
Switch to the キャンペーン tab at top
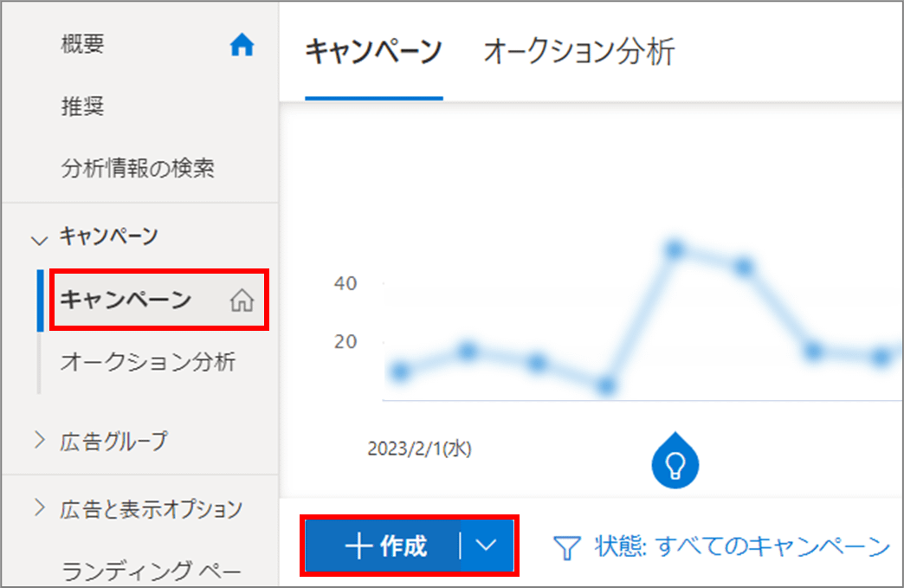click(x=374, y=52)
